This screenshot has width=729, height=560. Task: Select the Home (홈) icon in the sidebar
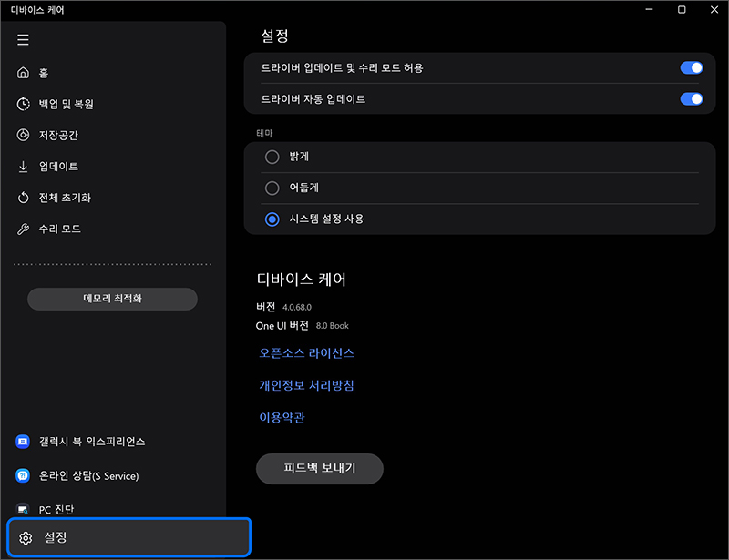point(23,73)
